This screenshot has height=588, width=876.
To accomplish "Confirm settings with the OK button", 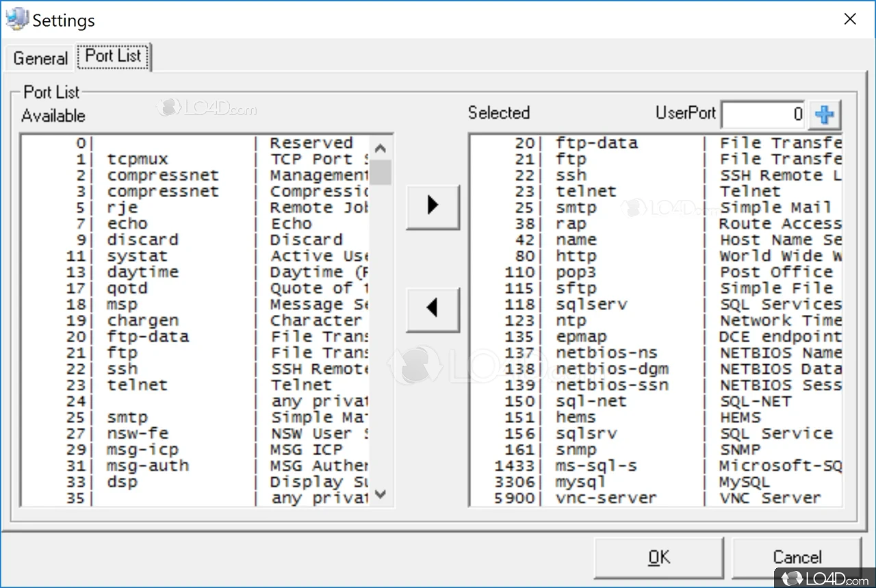I will [658, 558].
